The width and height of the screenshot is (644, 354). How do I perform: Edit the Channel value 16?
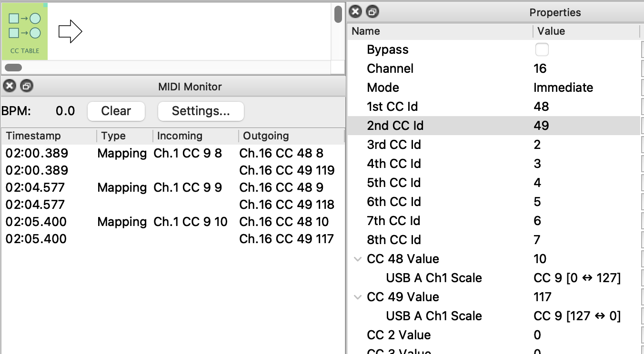[540, 69]
